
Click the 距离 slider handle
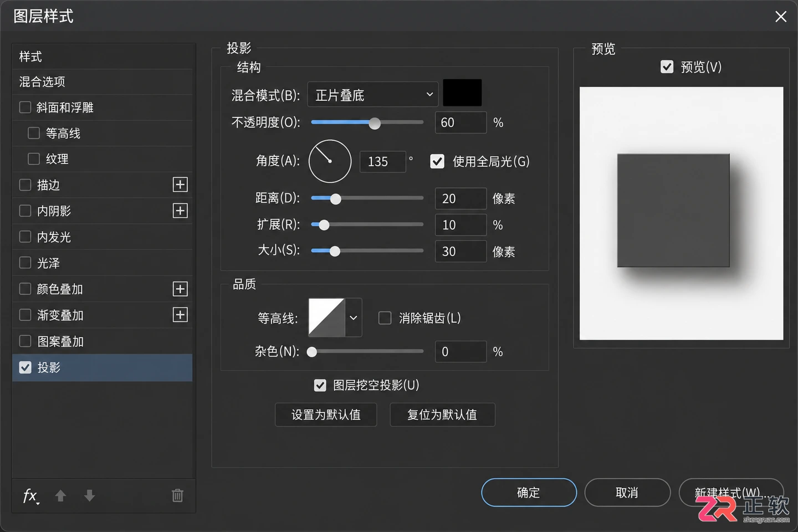335,199
